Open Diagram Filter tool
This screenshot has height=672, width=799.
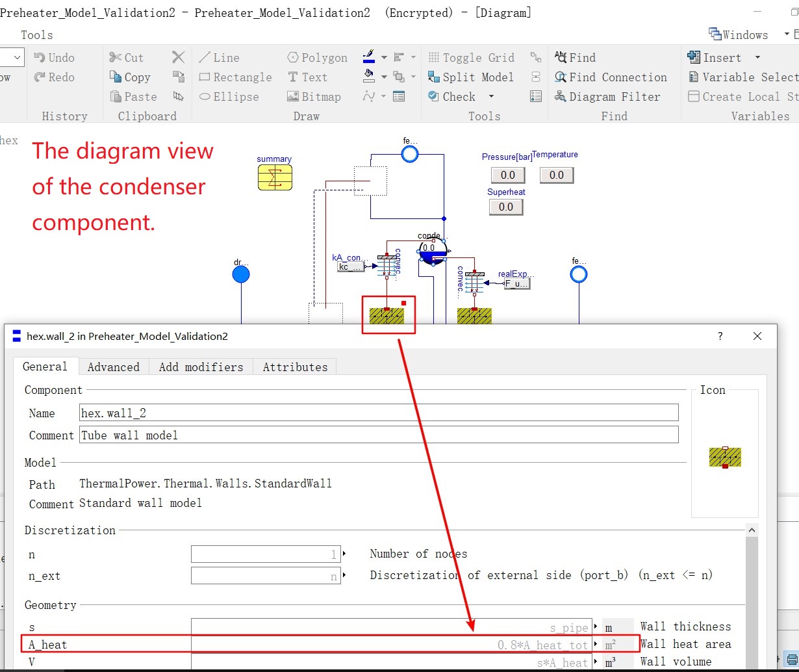(x=607, y=97)
